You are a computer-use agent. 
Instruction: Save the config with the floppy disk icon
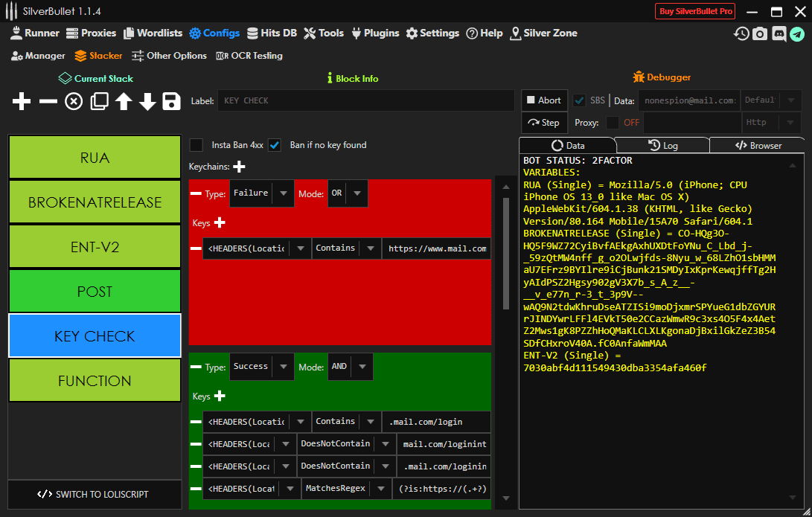(x=172, y=102)
